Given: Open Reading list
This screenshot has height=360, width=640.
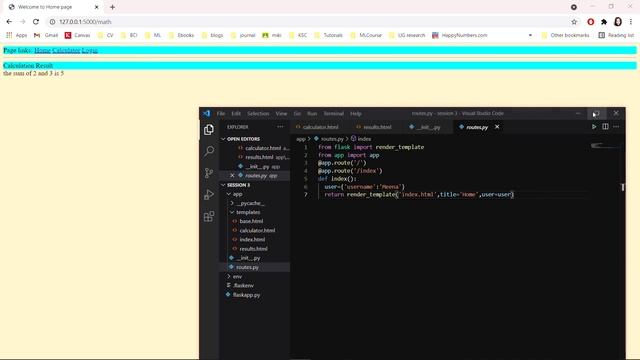Looking at the screenshot, I should point(616,35).
